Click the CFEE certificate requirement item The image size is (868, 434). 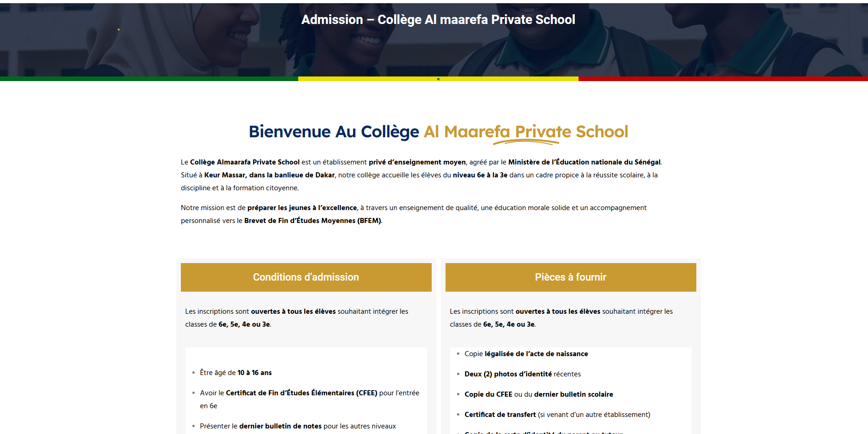[310, 399]
